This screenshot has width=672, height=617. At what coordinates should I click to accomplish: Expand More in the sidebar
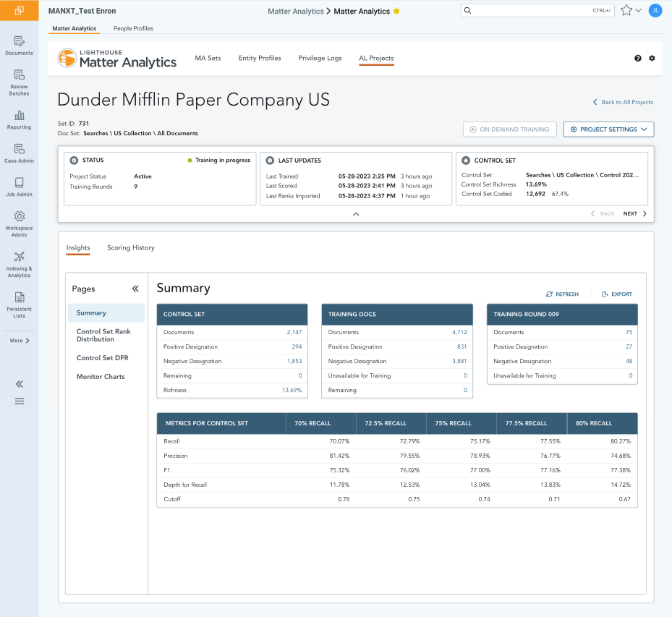20,341
